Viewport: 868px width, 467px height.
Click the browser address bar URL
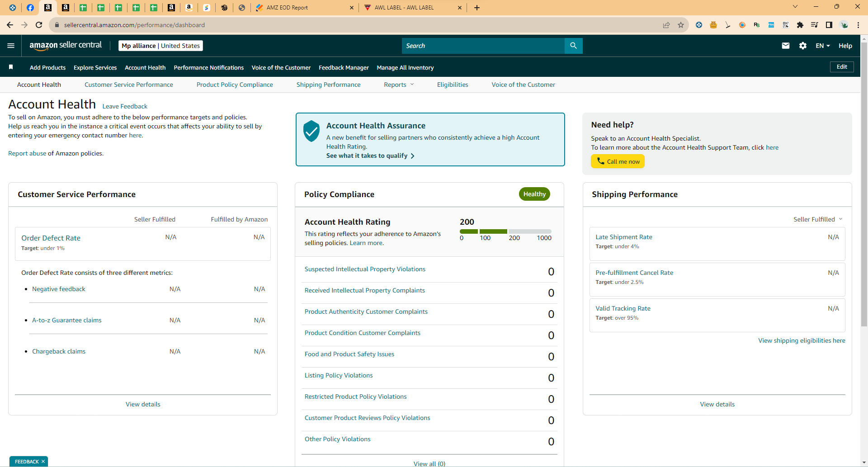tap(134, 25)
